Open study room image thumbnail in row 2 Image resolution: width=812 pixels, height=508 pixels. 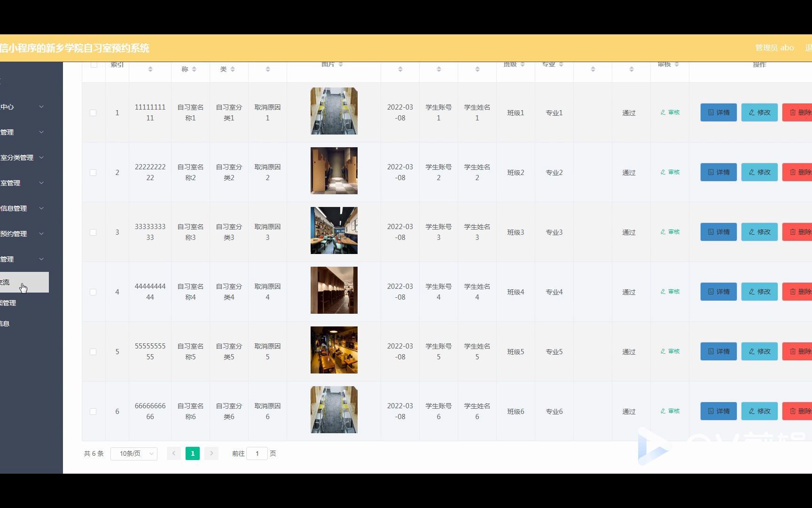tap(334, 171)
